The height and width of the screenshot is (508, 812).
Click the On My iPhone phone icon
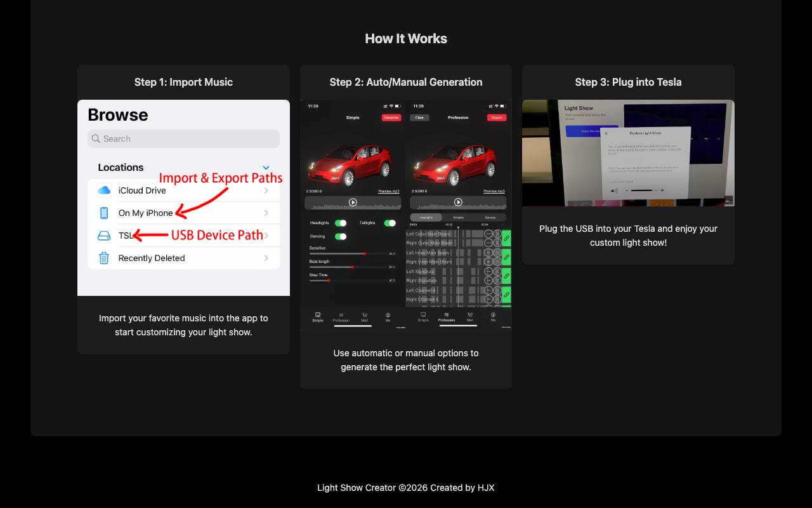(104, 213)
